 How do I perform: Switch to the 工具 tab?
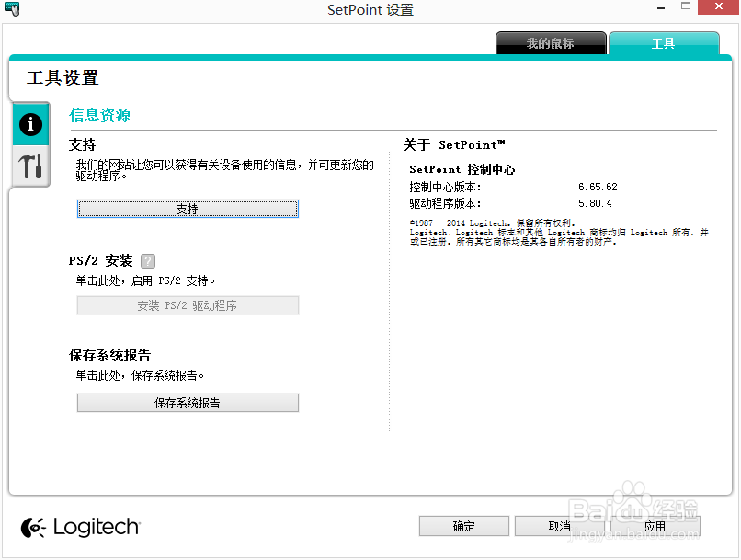(x=664, y=43)
